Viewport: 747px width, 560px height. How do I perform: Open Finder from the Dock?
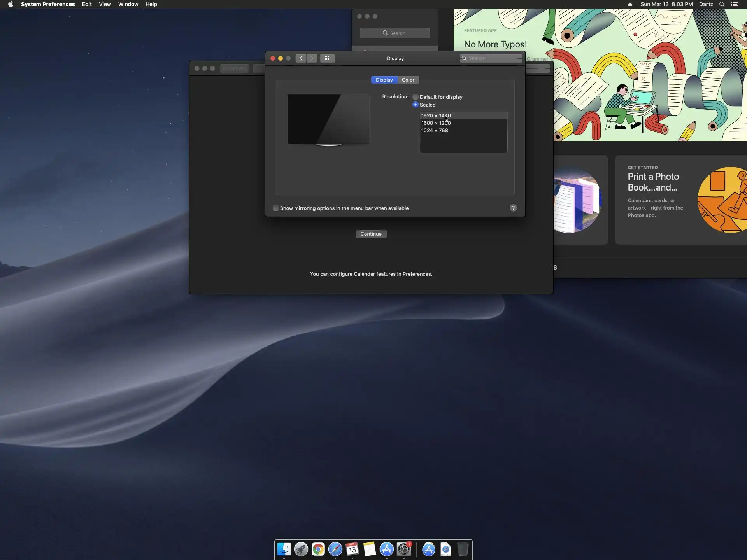pyautogui.click(x=284, y=549)
